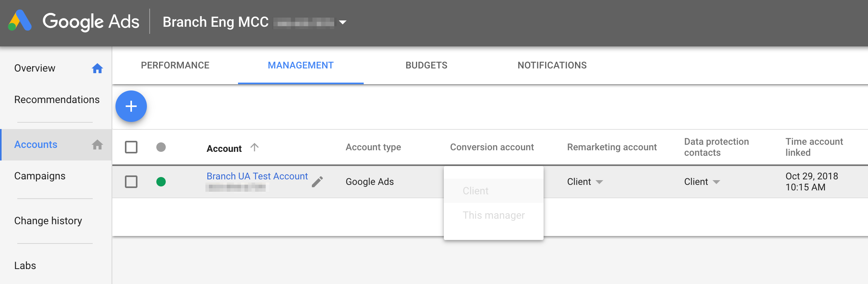Go to Campaigns in the sidebar
This screenshot has width=868, height=284.
tap(40, 176)
